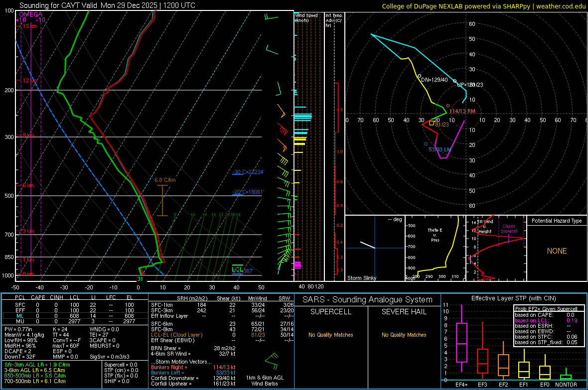This screenshot has height=390, width=588.
Task: Click the orange 6.8 C/km lapse rate bracket
Action: [162, 201]
